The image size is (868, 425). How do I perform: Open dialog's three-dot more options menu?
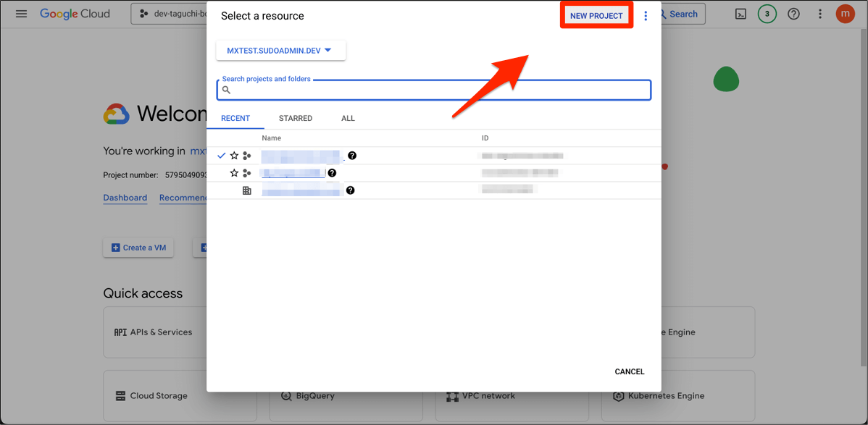click(646, 16)
